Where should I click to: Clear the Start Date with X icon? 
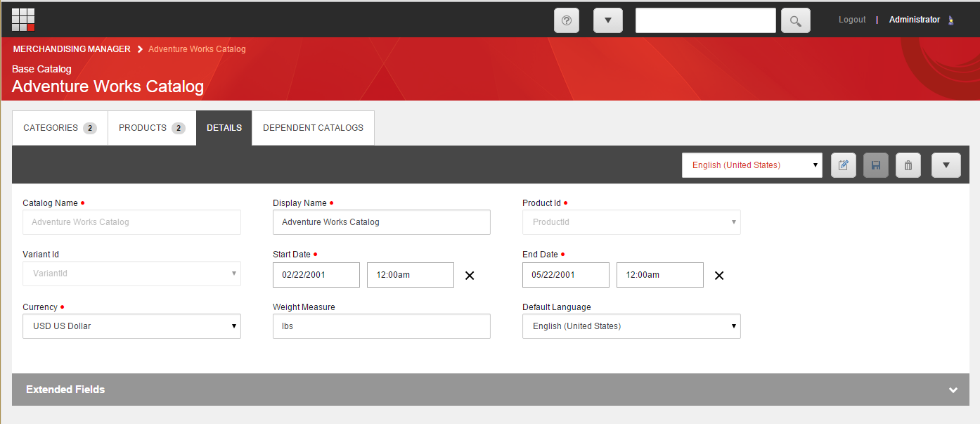[x=470, y=276]
